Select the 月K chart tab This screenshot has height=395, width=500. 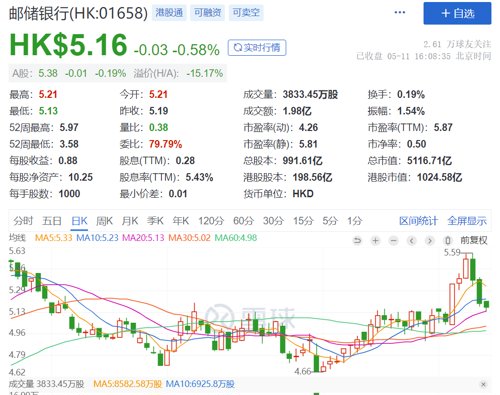click(130, 221)
